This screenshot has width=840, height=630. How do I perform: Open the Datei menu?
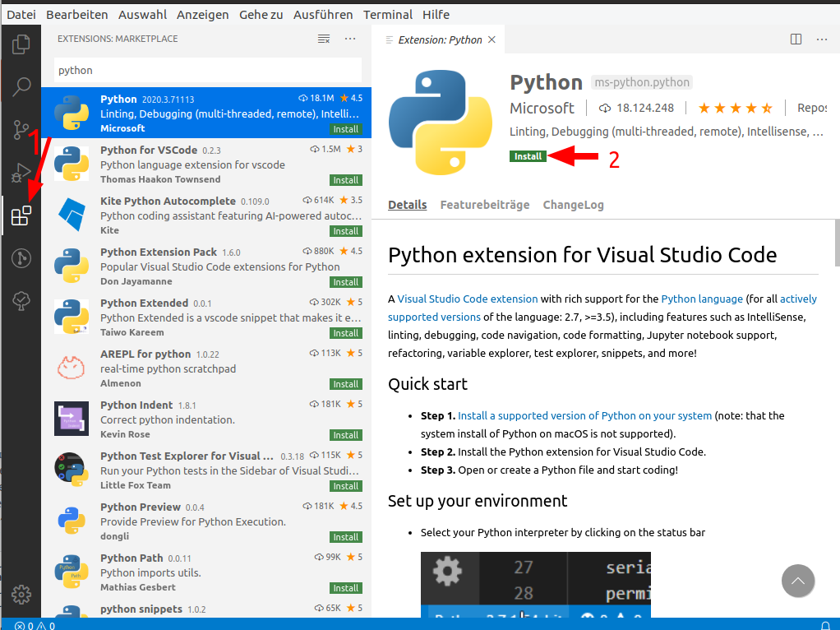pos(21,15)
